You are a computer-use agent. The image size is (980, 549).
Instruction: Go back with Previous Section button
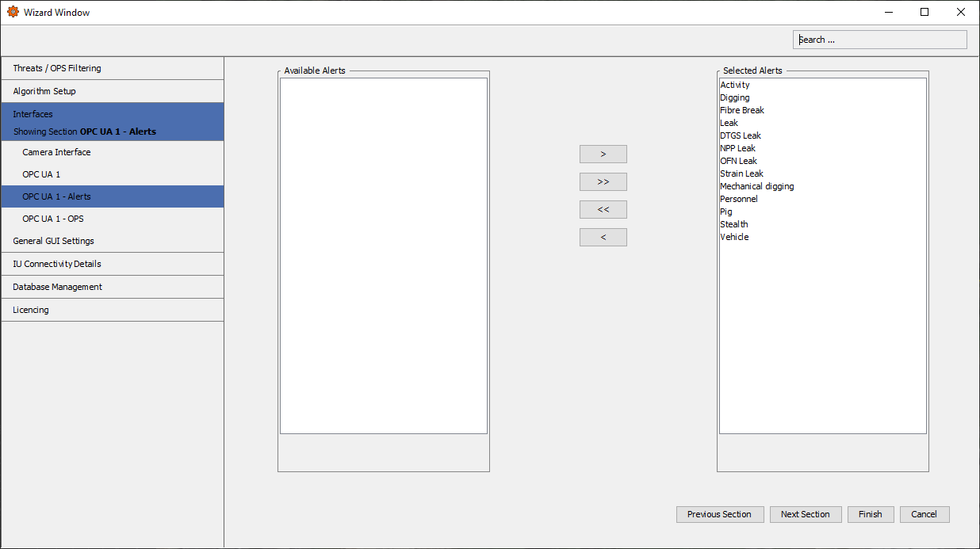(x=719, y=514)
